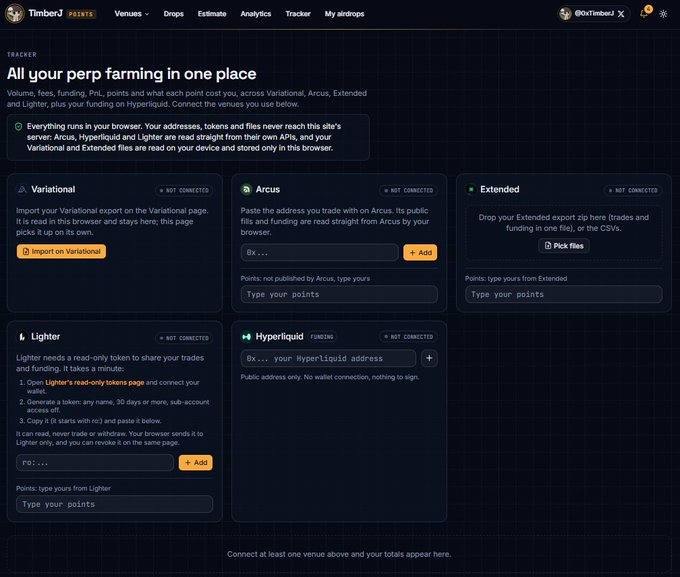Click the Variational venue logo icon
This screenshot has height=577, width=680.
click(x=22, y=190)
